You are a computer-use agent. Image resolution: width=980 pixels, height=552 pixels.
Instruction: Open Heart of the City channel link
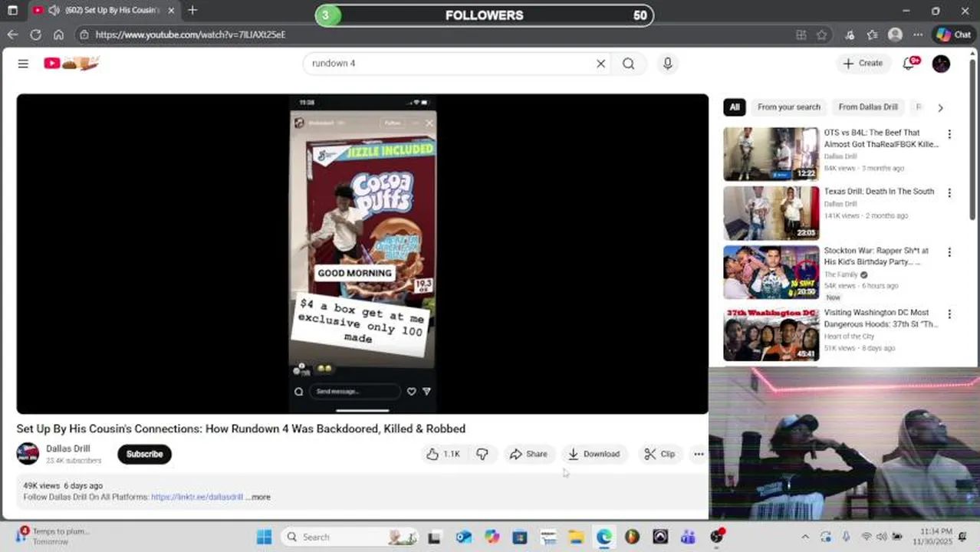pos(849,337)
